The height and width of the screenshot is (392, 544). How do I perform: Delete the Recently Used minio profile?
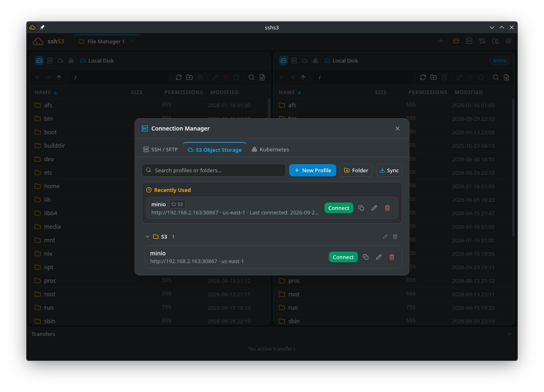point(387,208)
